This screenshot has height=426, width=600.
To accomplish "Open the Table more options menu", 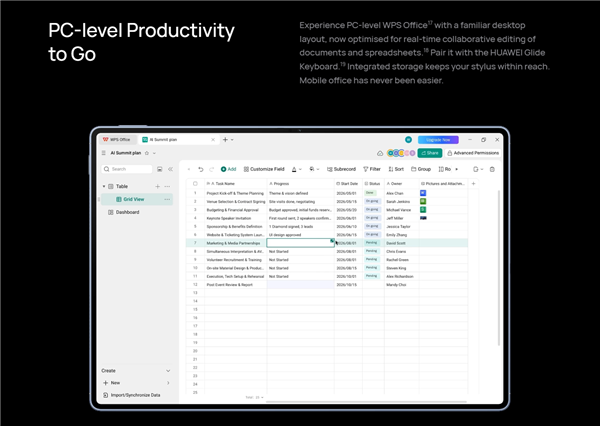I will click(x=167, y=186).
